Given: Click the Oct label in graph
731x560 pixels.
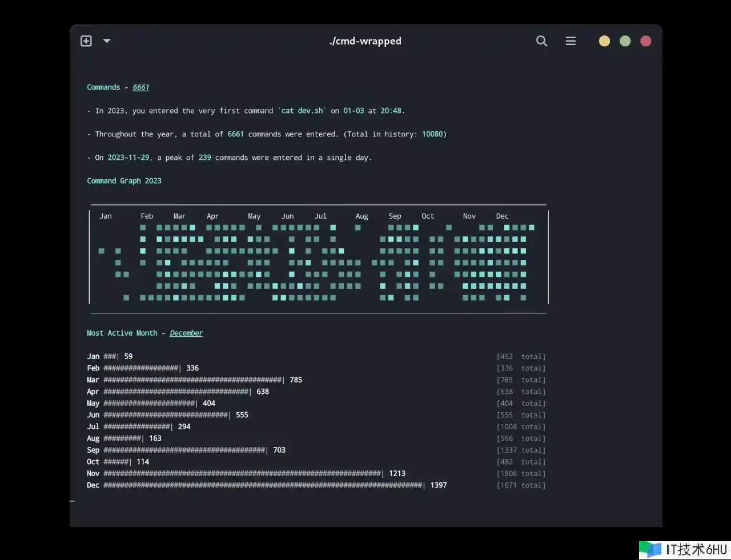Looking at the screenshot, I should tap(428, 216).
